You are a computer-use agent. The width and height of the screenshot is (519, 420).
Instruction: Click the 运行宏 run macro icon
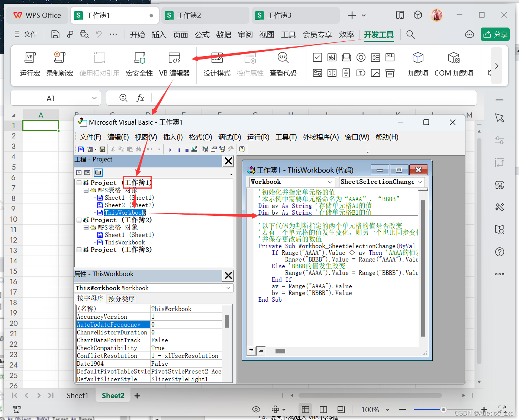[30, 58]
